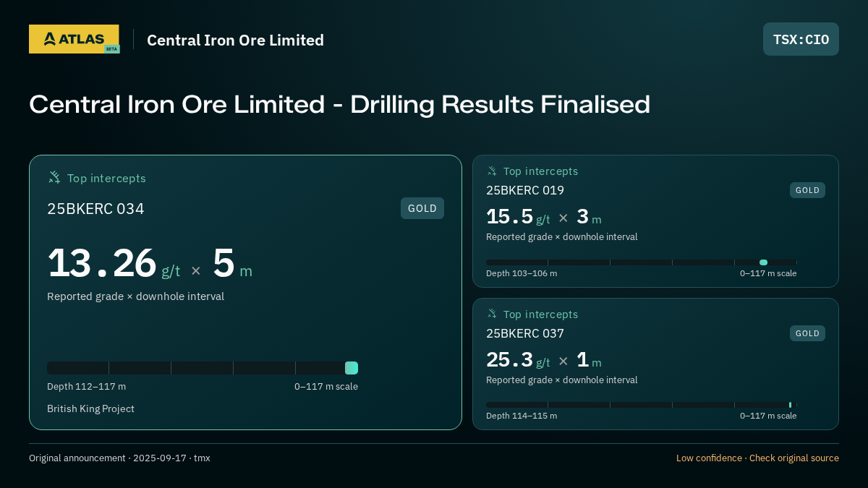868x488 pixels.
Task: Click the 'Original announcement · 2025-09-17 · tmx' footer
Action: [119, 458]
